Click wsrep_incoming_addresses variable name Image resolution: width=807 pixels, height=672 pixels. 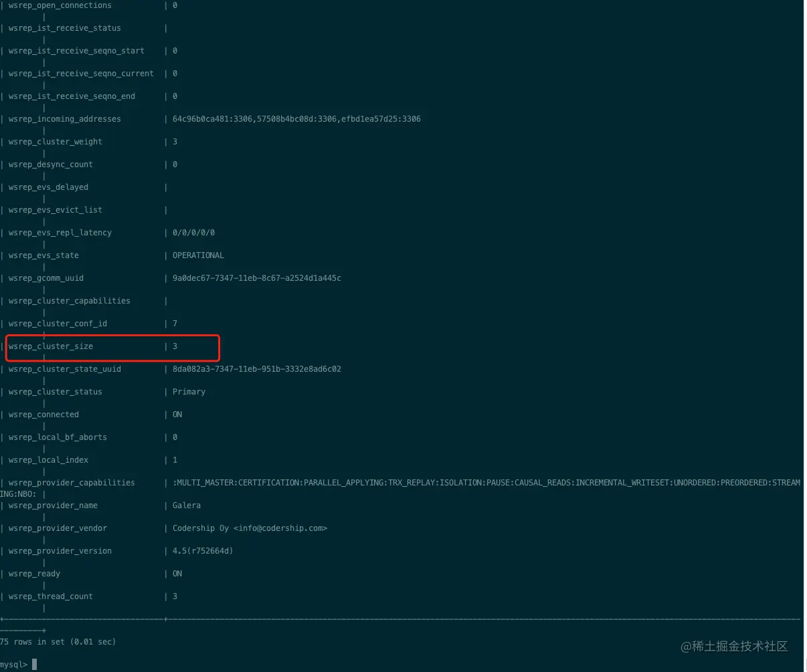tap(64, 119)
